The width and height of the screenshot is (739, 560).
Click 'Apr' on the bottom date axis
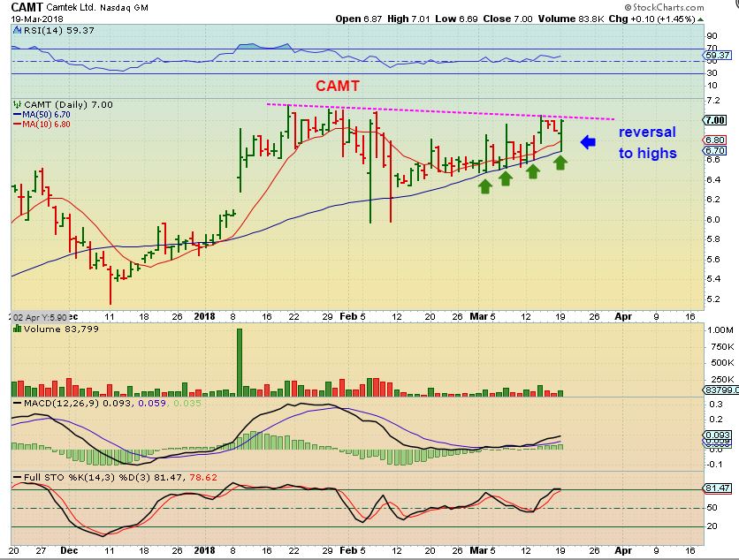coord(623,550)
